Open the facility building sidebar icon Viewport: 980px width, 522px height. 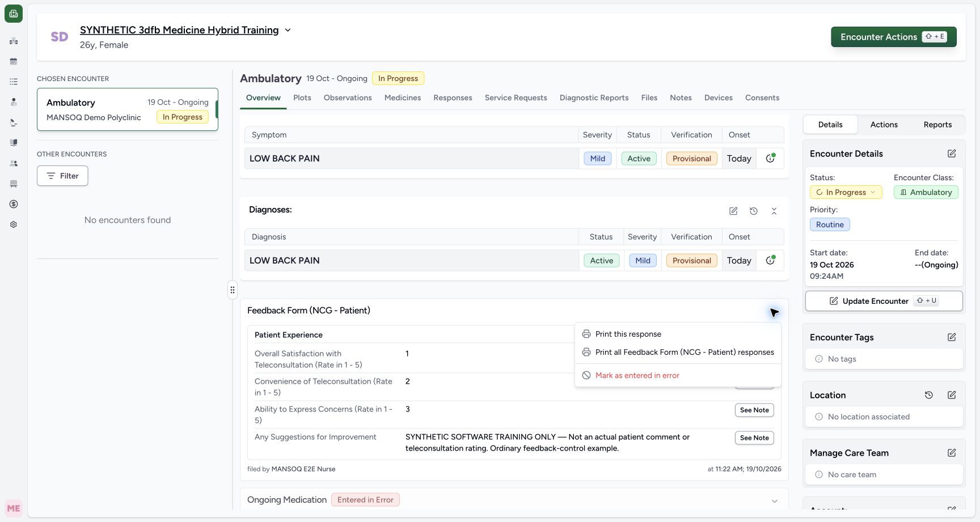pyautogui.click(x=14, y=41)
